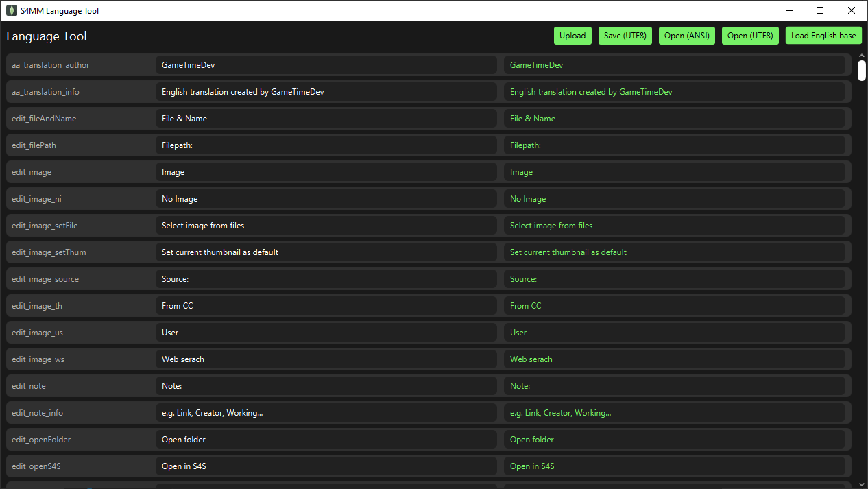The width and height of the screenshot is (868, 489).
Task: Click the green 'Select image from files' field
Action: point(674,226)
